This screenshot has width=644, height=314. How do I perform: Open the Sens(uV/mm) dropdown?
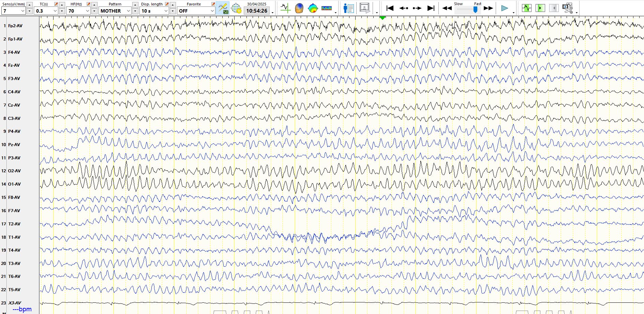coord(23,11)
